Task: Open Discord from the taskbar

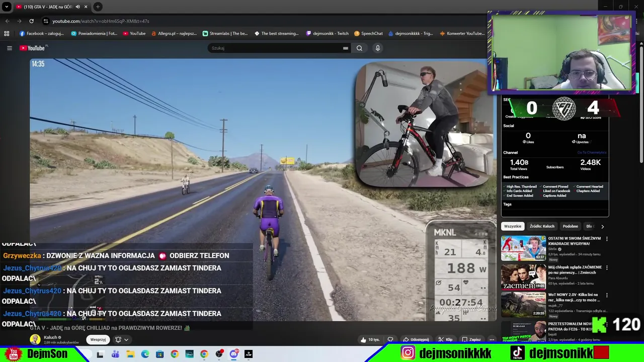Action: click(233, 354)
